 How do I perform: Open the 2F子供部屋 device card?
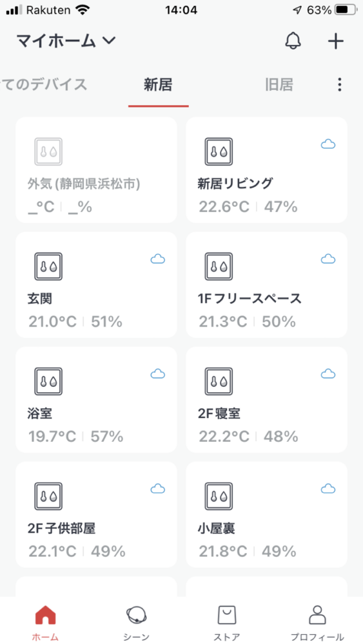coord(96,514)
